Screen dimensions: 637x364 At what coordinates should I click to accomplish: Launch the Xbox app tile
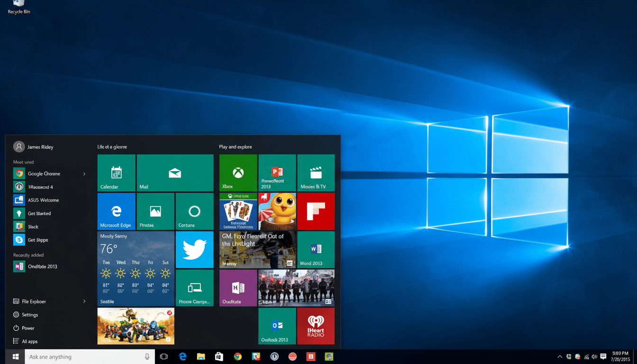238,173
